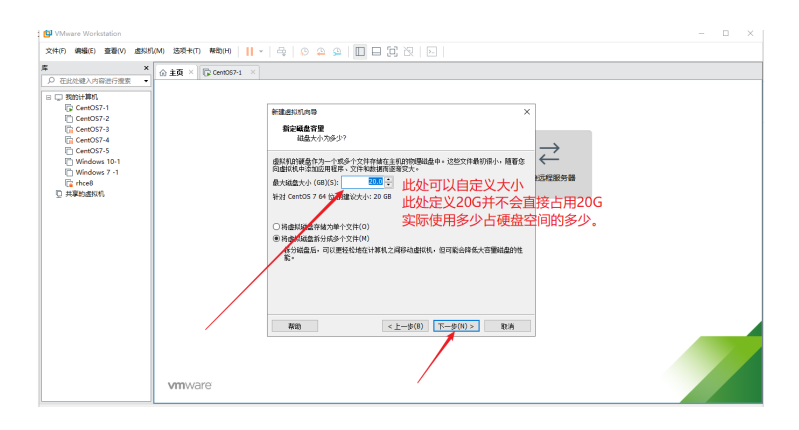
Task: Click the 帮助 button in the wizard
Action: click(x=295, y=326)
